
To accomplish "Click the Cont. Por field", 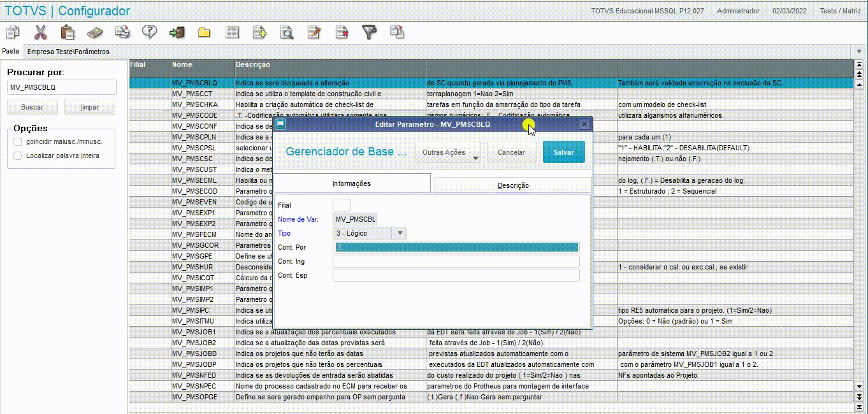I will 456,247.
